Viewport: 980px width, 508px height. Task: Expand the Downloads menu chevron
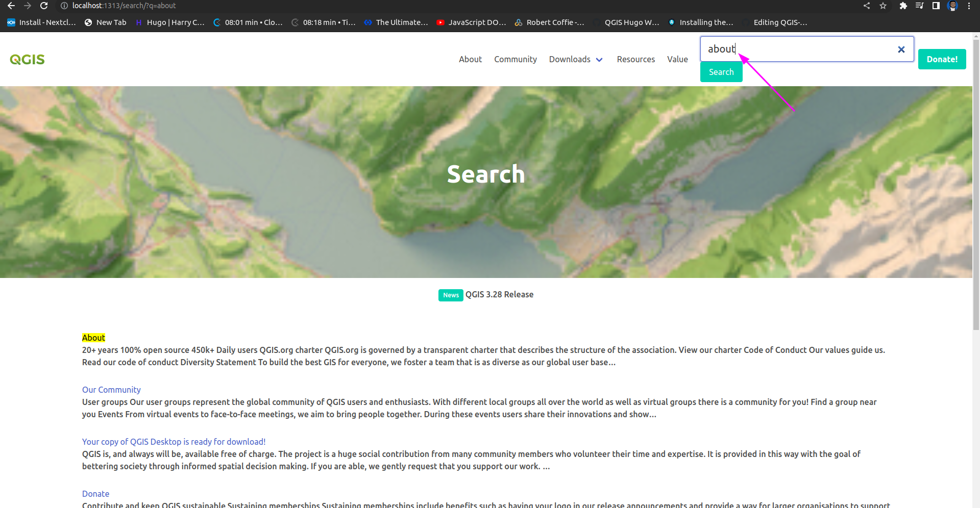tap(599, 59)
